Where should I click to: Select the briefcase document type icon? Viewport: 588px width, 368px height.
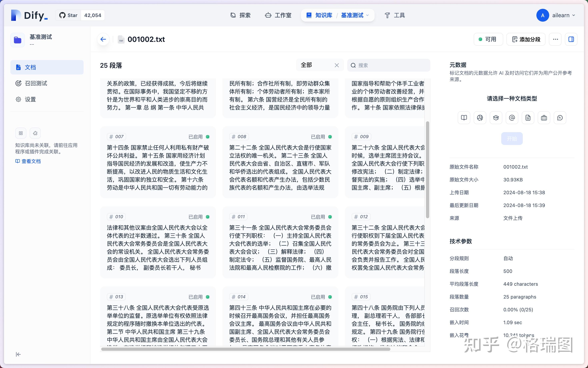coord(544,118)
